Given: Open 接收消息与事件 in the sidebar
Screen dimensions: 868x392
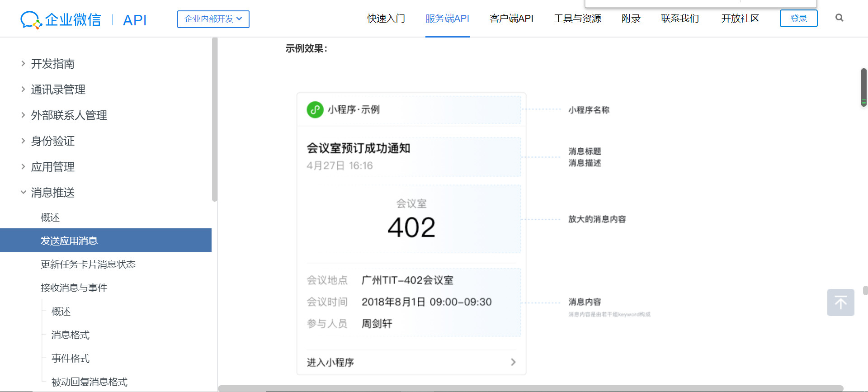Looking at the screenshot, I should pos(74,288).
